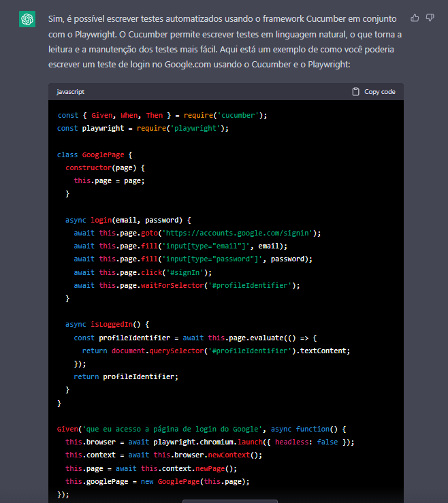Click the line requiring 'cucumber'
Image resolution: width=448 pixels, height=503 pixels.
click(162, 115)
